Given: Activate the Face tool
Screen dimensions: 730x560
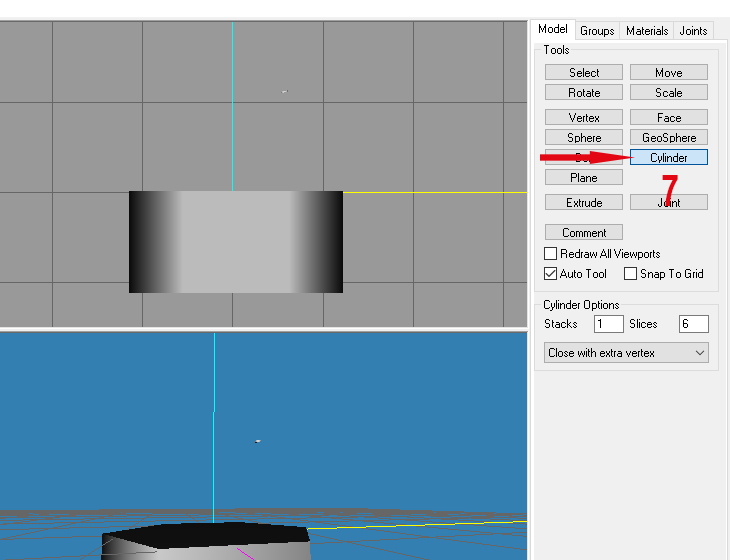Looking at the screenshot, I should pos(668,117).
